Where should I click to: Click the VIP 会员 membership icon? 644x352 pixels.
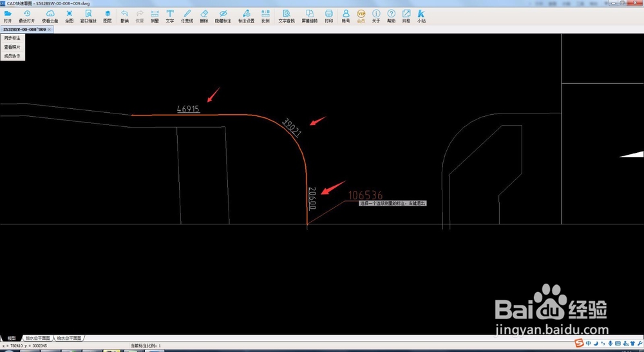coord(361,17)
